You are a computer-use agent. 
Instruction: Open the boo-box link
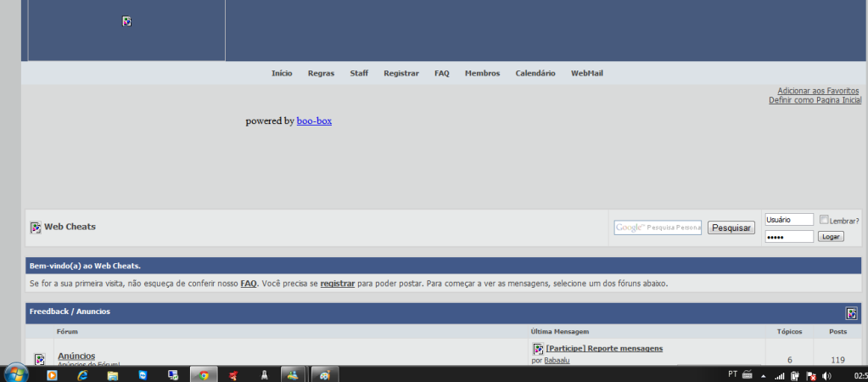314,121
